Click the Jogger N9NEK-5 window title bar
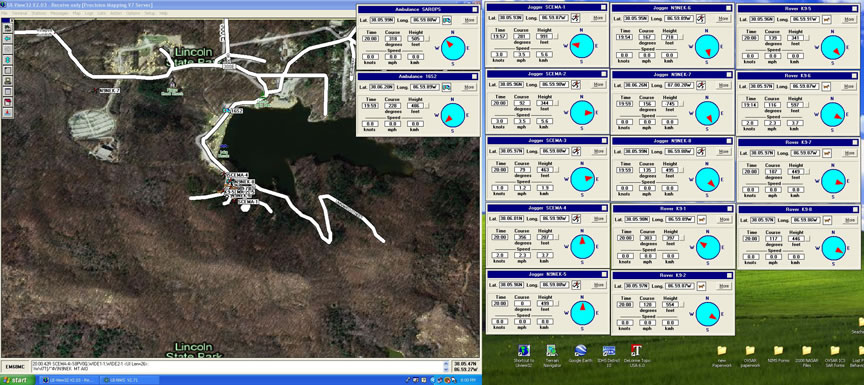Screen dimensions: 864x385 (547, 274)
